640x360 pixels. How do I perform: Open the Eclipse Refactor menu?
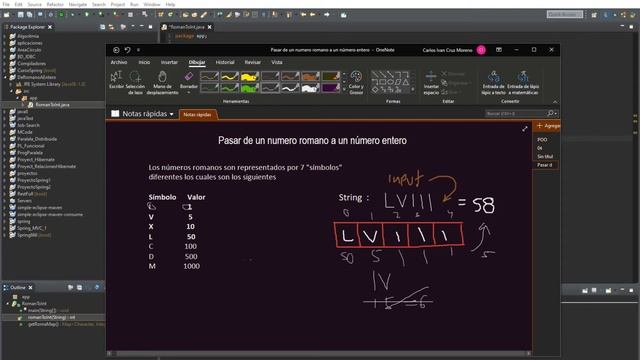coord(55,4)
